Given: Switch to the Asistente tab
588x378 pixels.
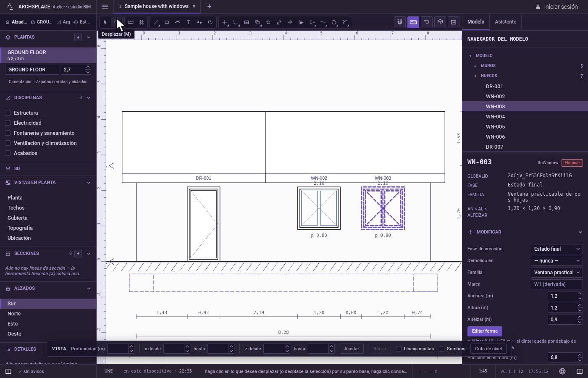Looking at the screenshot, I should pos(506,22).
